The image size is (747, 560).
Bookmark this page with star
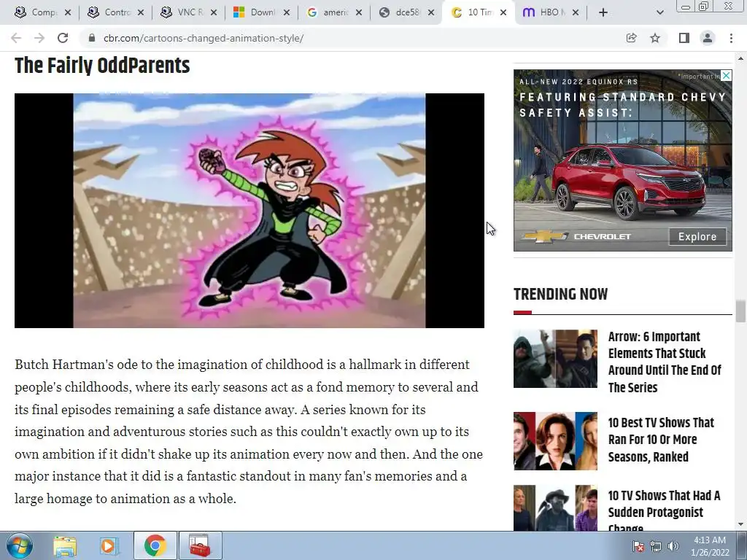coord(655,38)
